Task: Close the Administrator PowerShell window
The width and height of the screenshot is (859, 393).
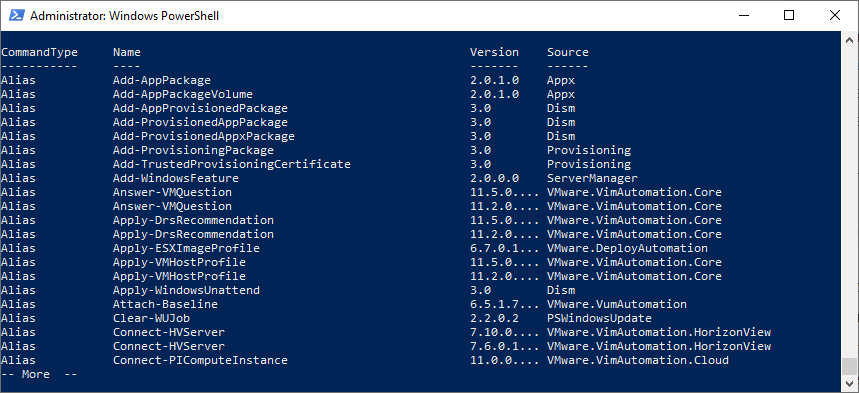Action: 834,15
